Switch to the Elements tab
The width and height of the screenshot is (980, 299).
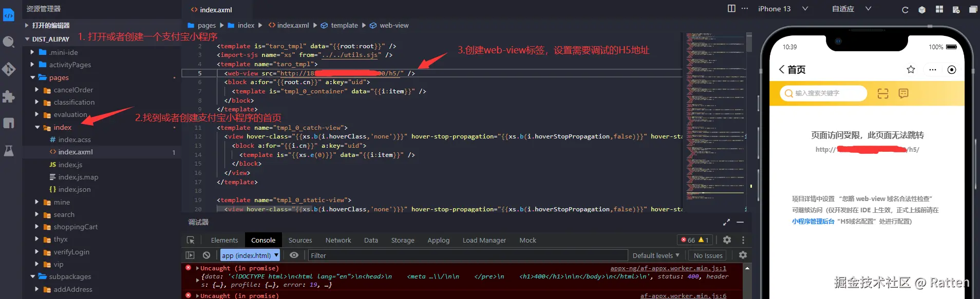(224, 240)
